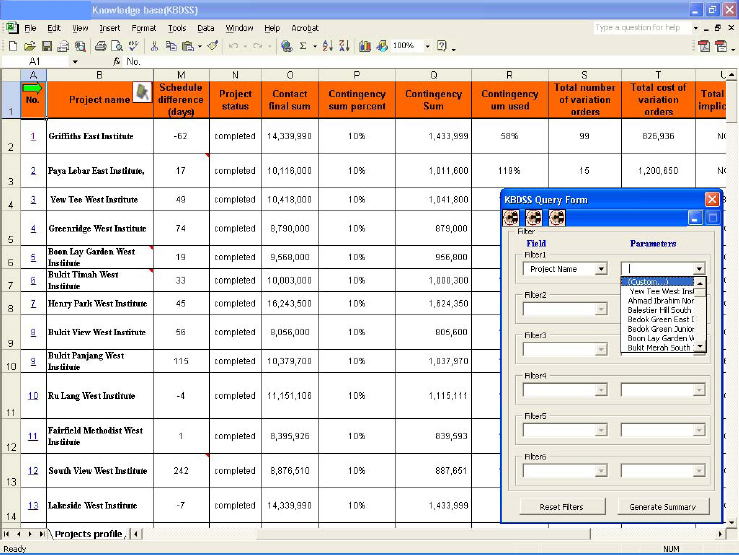Click the green arrow in No. header
Viewport: 739px width, 555px height.
(x=33, y=88)
